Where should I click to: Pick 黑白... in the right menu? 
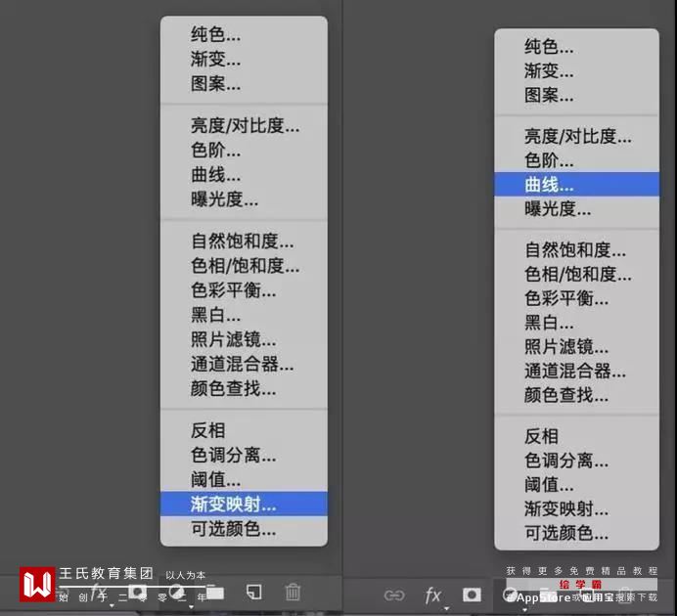pyautogui.click(x=576, y=323)
